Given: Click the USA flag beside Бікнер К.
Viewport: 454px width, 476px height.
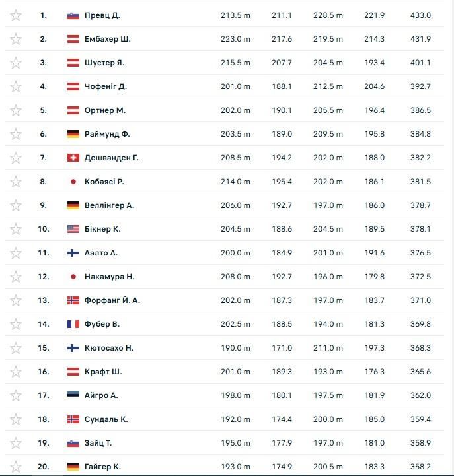Looking at the screenshot, I should (x=73, y=229).
